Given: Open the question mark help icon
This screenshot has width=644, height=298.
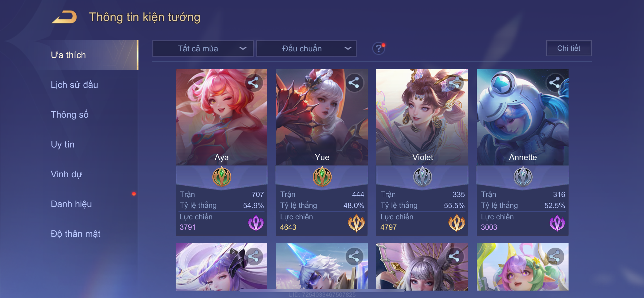Looking at the screenshot, I should 379,48.
